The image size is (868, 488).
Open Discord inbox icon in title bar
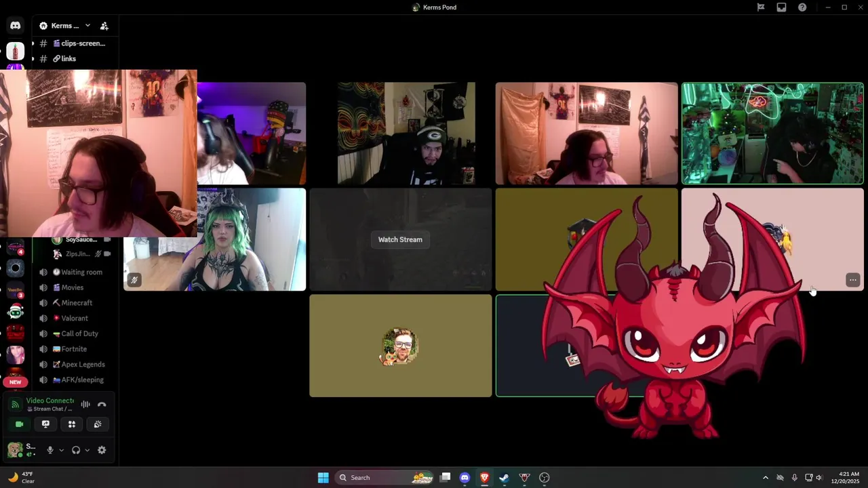[x=781, y=7]
